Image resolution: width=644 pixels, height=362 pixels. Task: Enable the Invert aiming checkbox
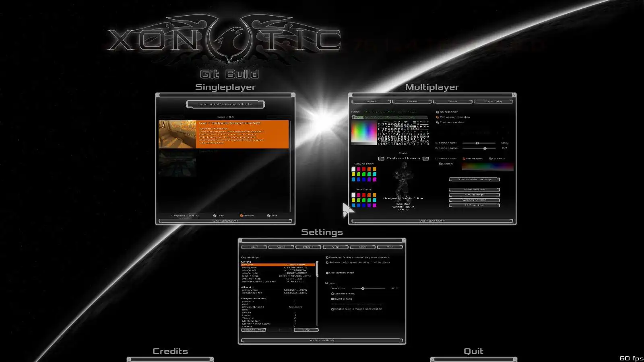[332, 299]
